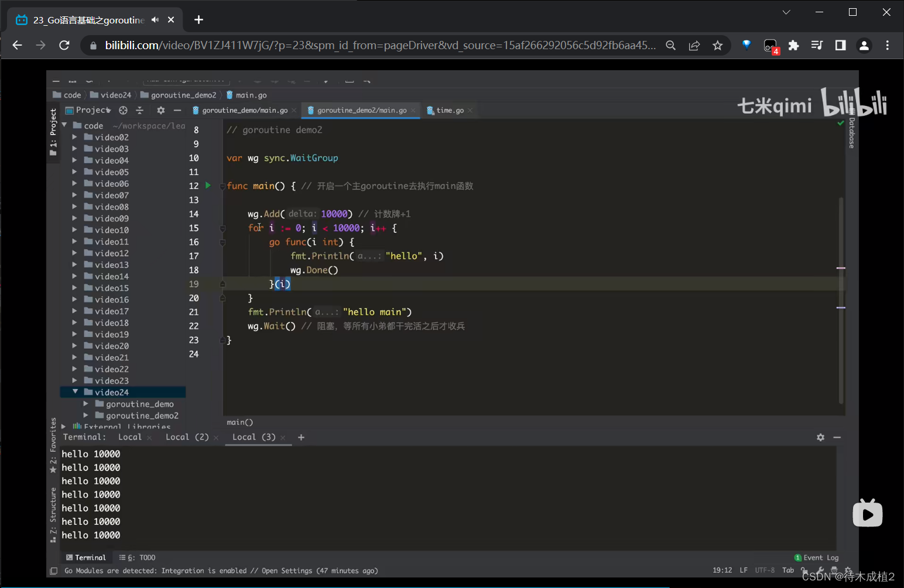Run main() via the green gutter arrow
Image resolution: width=904 pixels, height=588 pixels.
pyautogui.click(x=208, y=185)
